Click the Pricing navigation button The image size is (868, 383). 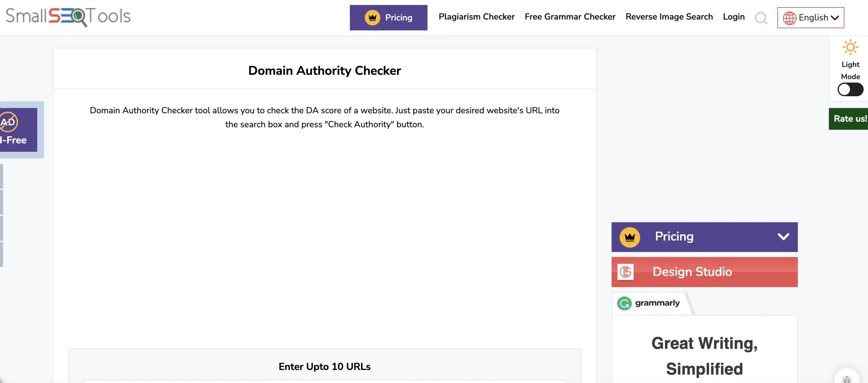pos(388,17)
